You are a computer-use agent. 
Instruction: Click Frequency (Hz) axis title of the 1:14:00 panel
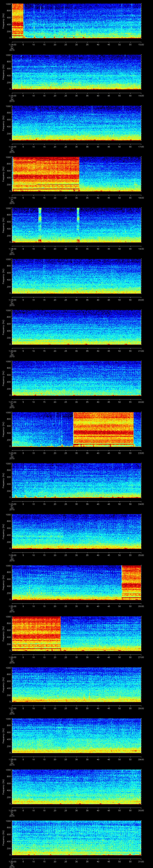[x=3, y=21]
